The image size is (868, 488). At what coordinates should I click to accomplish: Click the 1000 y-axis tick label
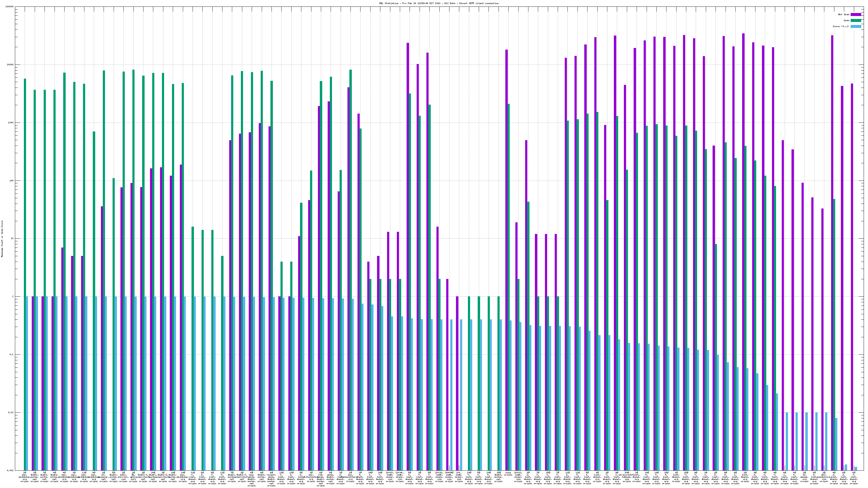coord(11,123)
